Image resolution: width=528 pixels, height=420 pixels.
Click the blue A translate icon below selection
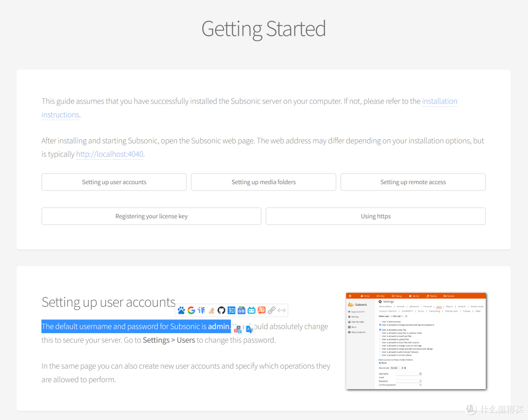(x=249, y=330)
